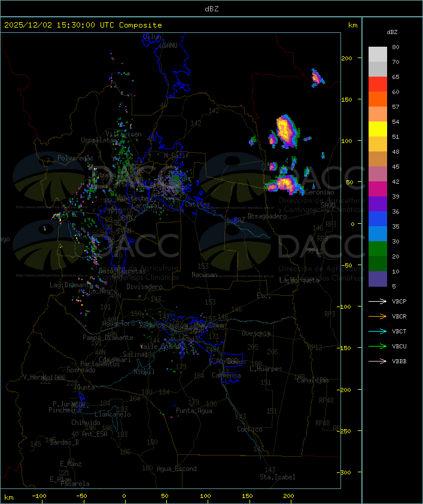Click the largest yellow storm cell in the northeast
Viewport: 423px width, 504px height.
point(285,131)
